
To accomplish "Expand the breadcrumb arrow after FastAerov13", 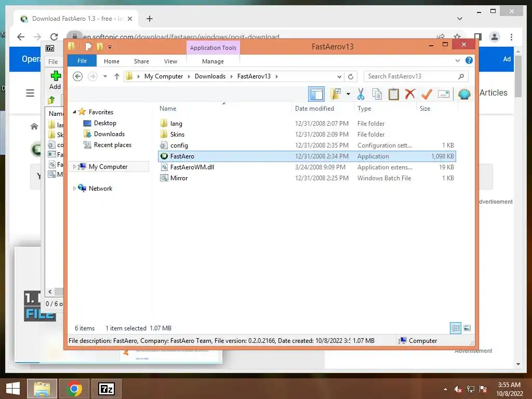I will pyautogui.click(x=277, y=76).
